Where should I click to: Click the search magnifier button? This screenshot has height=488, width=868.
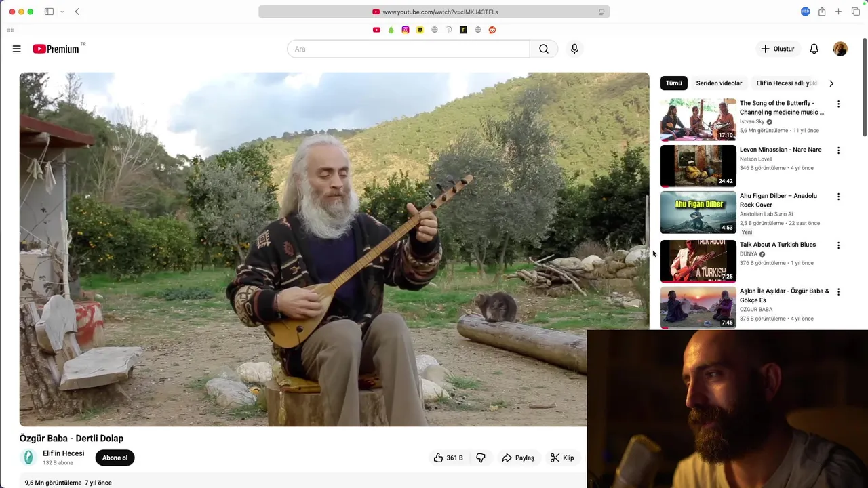pos(544,49)
